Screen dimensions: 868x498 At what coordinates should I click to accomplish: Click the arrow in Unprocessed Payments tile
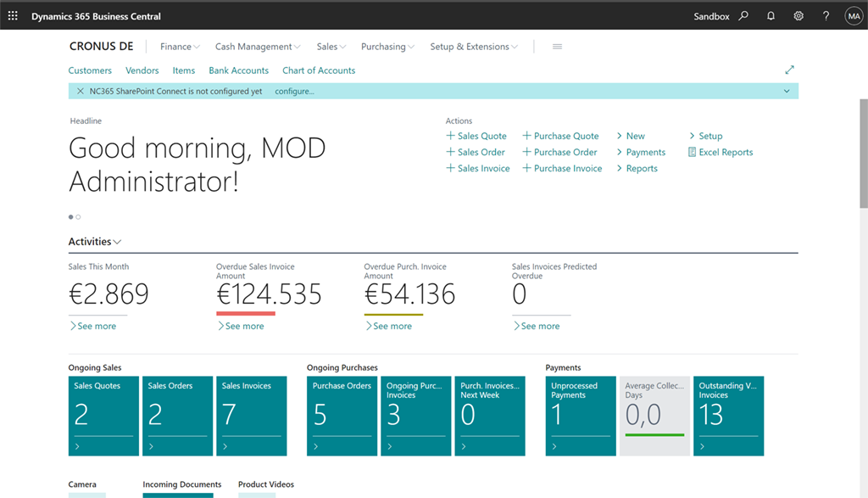(554, 446)
